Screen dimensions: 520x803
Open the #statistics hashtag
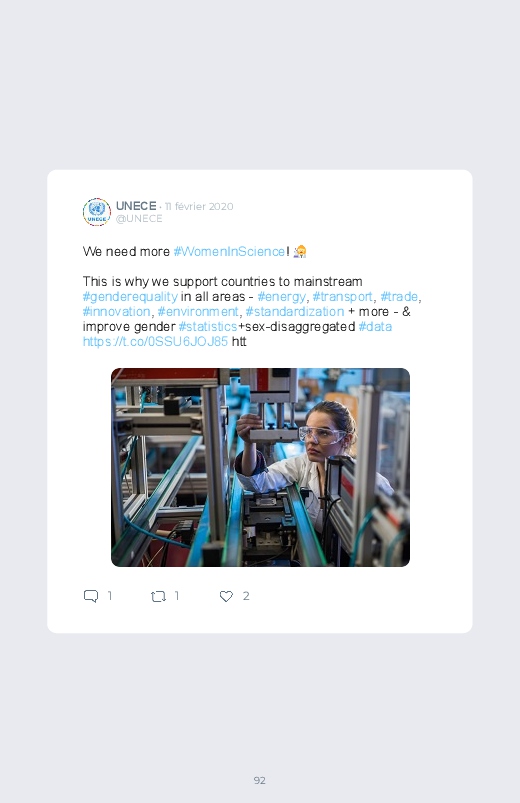[207, 326]
